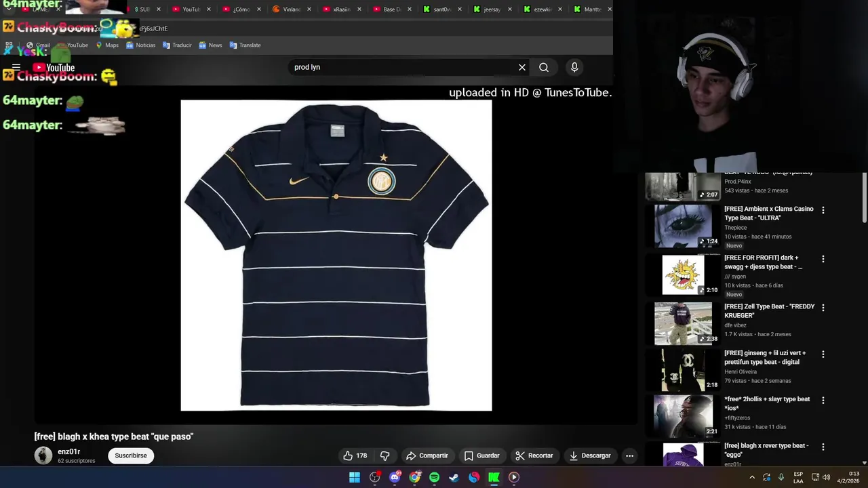Open the Windows Start menu
868x488 pixels.
pos(355,477)
